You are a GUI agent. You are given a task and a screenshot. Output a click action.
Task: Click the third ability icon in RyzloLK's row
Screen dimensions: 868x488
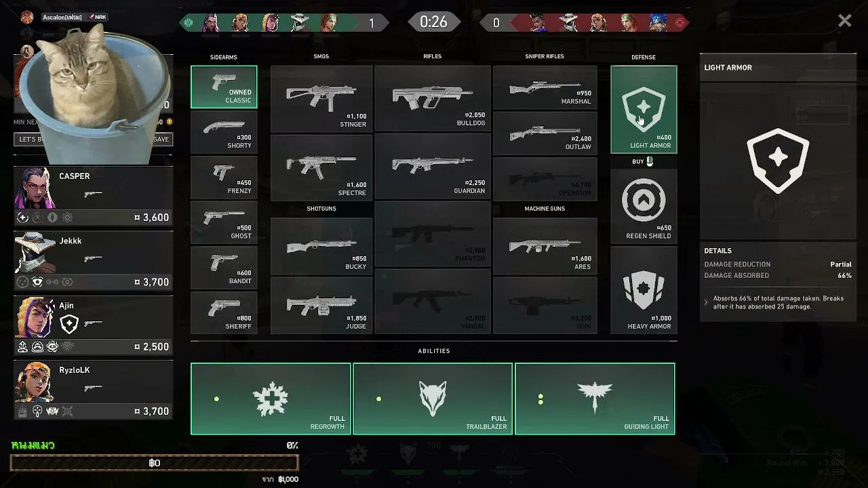click(x=52, y=411)
